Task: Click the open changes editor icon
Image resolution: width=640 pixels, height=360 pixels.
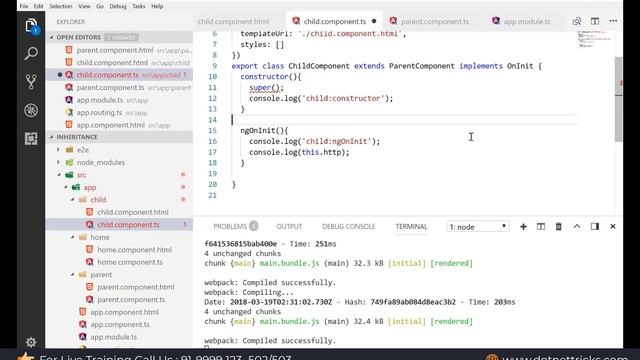Action: coord(577,21)
